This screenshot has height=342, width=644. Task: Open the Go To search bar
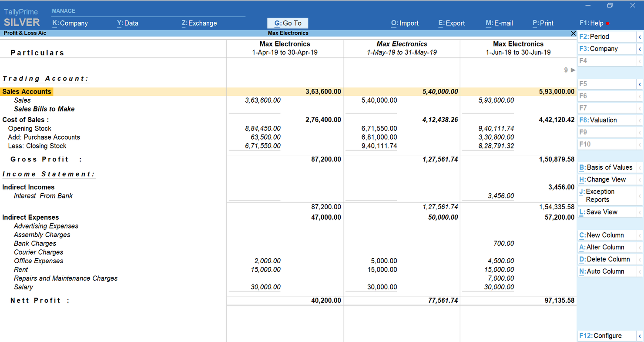pyautogui.click(x=288, y=23)
